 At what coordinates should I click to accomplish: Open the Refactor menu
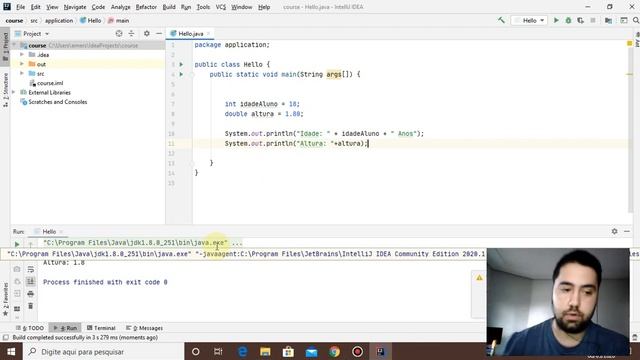click(146, 7)
